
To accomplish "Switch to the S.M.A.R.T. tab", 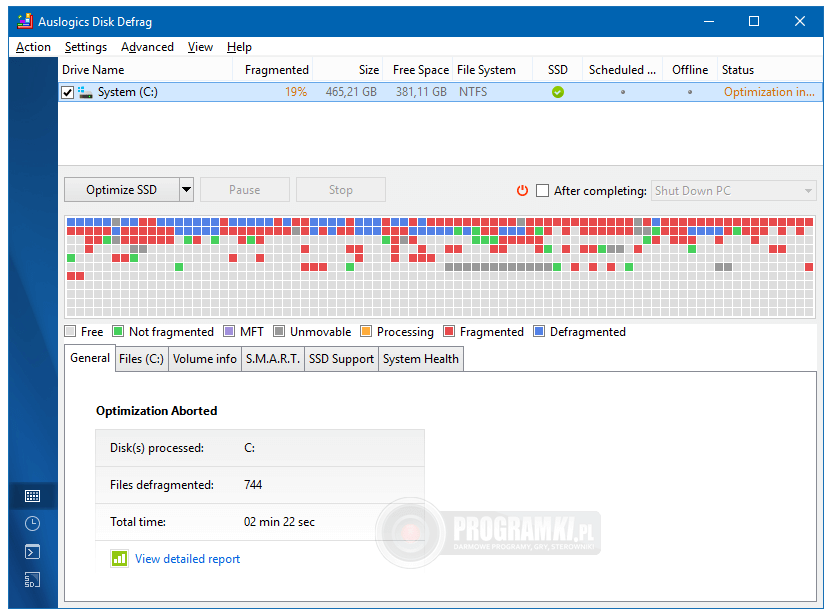I will (x=273, y=359).
